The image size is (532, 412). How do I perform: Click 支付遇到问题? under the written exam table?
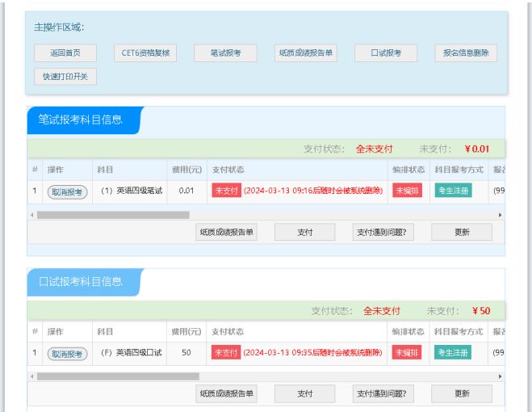383,232
